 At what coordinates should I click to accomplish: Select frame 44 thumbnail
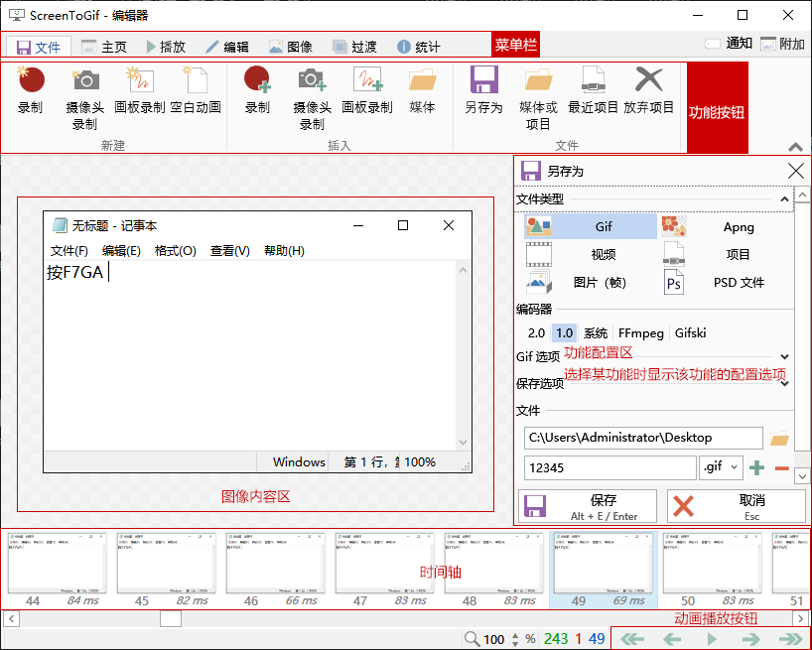click(57, 570)
